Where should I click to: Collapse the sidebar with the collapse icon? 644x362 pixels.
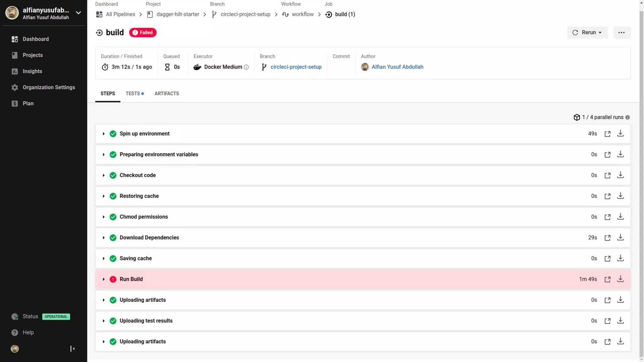click(72, 349)
